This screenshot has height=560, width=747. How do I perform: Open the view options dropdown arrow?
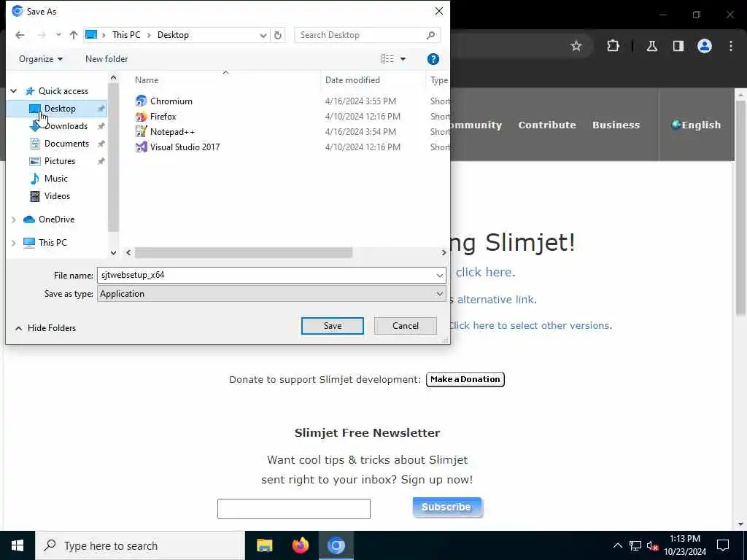(403, 59)
